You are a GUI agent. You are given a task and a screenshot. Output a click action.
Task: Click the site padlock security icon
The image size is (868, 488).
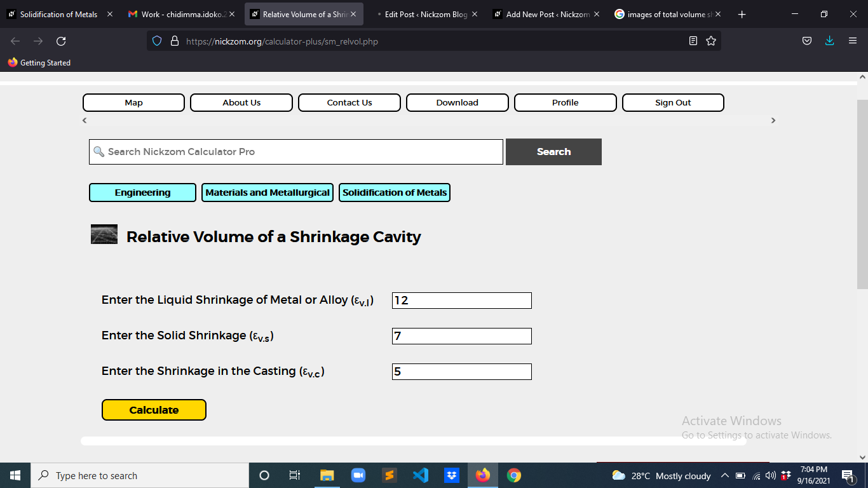(x=175, y=41)
